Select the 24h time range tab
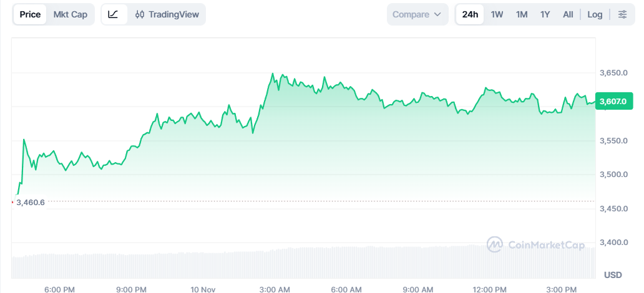 point(470,14)
